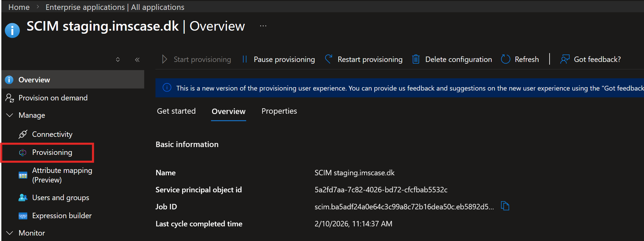Click the Job ID value text
The height and width of the screenshot is (241, 644).
404,207
